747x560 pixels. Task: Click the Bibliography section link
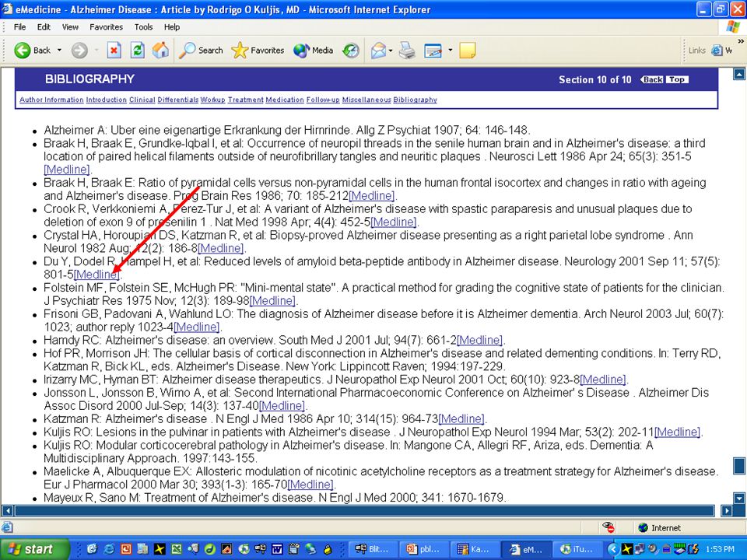pyautogui.click(x=415, y=100)
